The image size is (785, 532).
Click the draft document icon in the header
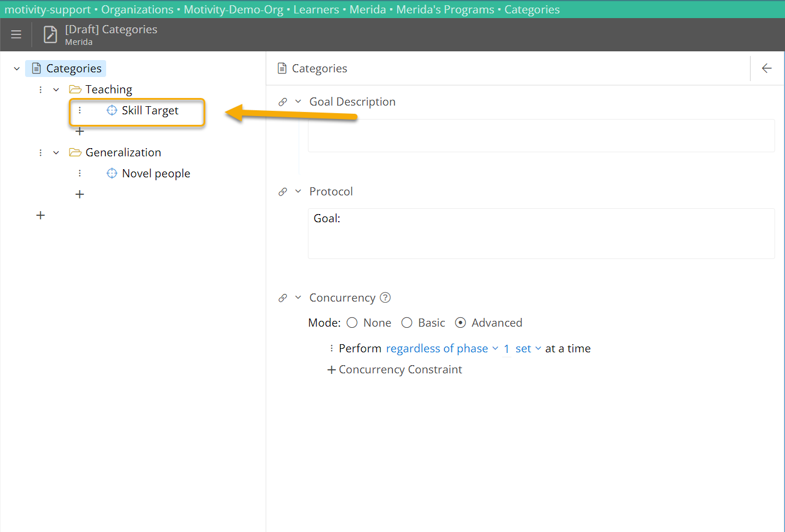pos(50,34)
